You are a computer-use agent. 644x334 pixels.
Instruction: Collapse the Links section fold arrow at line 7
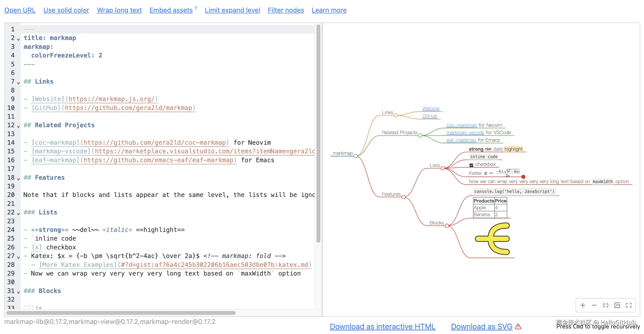coord(18,83)
